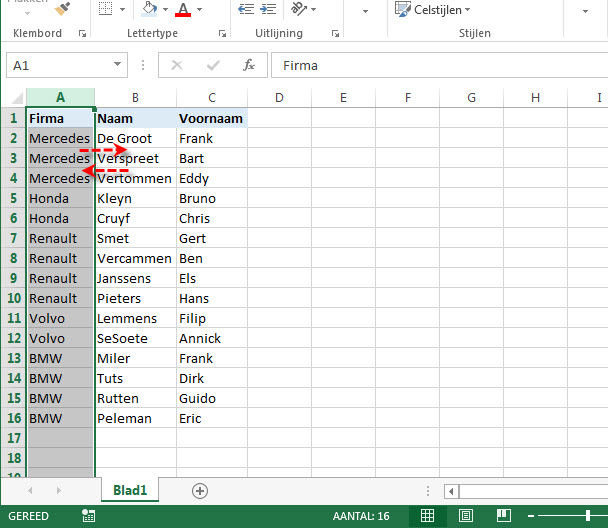Screen dimensions: 608x528
Task: Select cell containing Janssens
Action: [x=136, y=278]
